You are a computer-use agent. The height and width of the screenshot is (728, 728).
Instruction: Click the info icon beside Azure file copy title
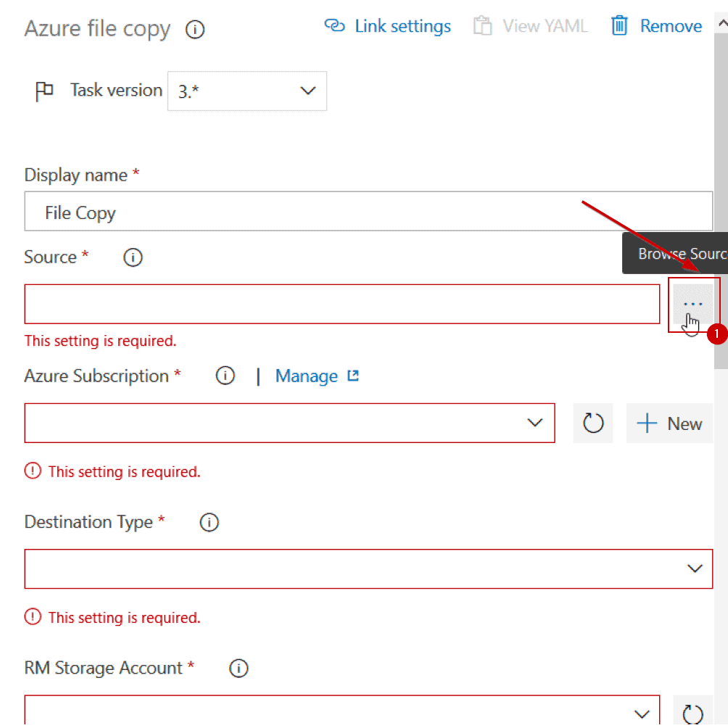[x=195, y=30]
